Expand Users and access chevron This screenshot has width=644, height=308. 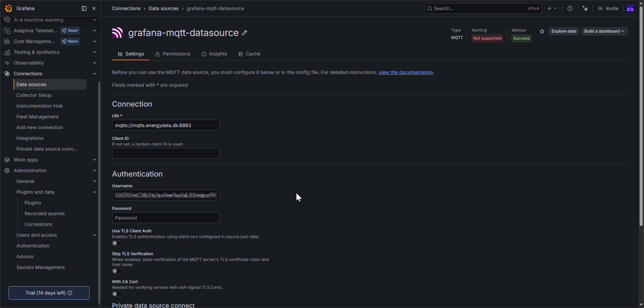coord(95,235)
